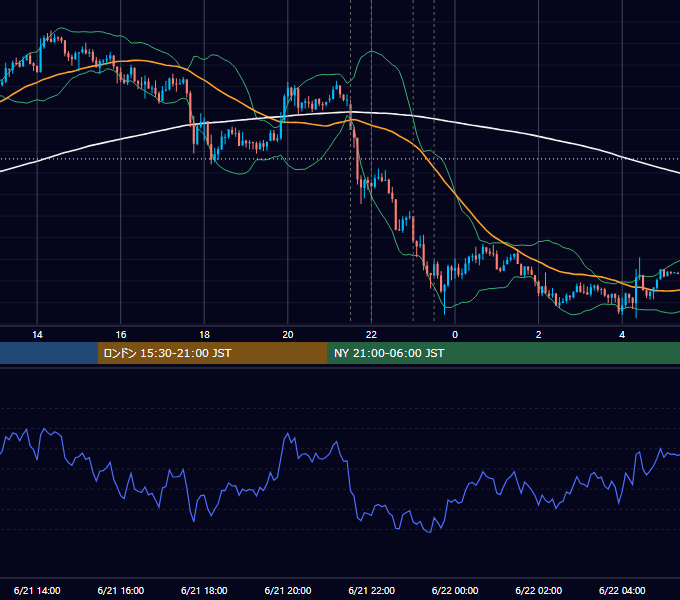This screenshot has height=600, width=680.
Task: Click the 6/22 00:00 date label
Action: coord(455,590)
